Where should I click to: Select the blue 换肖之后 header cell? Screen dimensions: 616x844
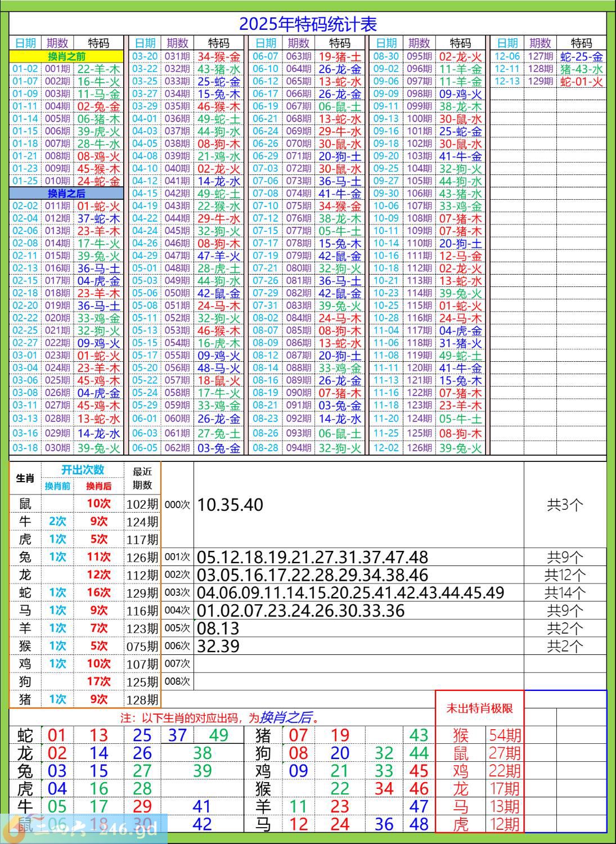point(66,194)
